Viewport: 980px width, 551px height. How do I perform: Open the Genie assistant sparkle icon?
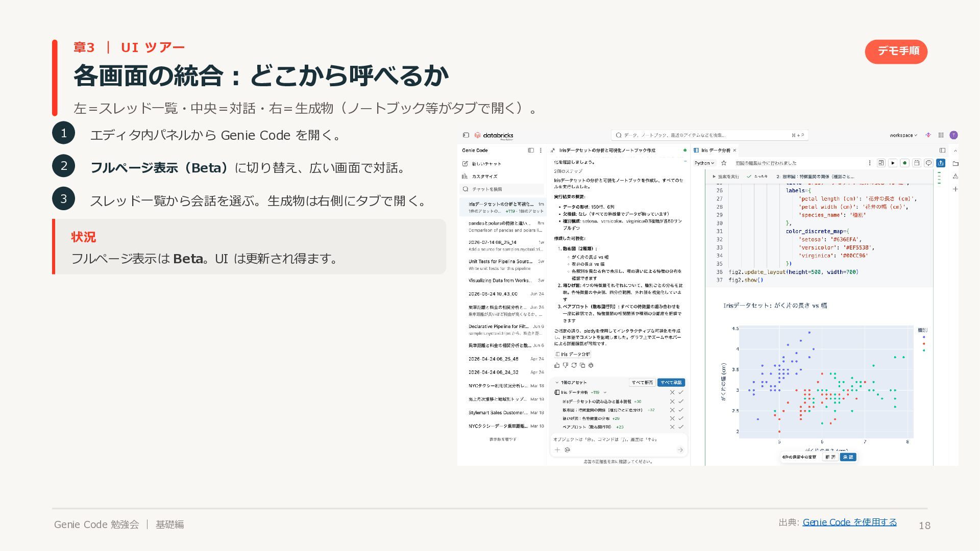coord(928,135)
